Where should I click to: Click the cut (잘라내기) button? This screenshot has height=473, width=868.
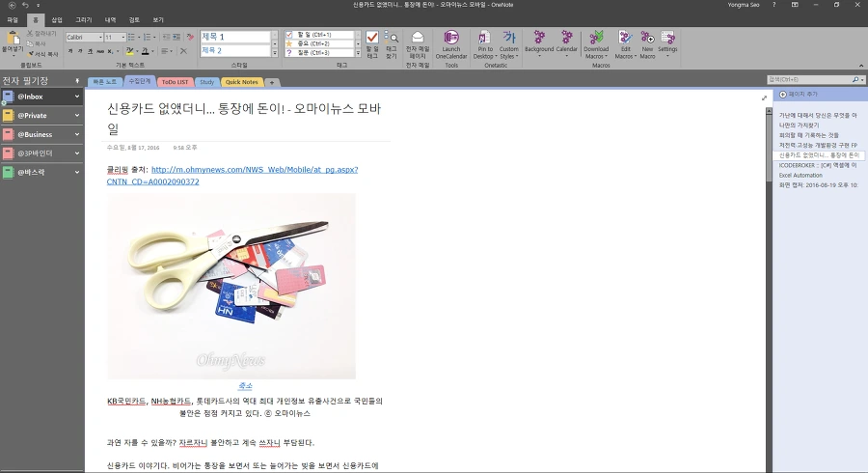pyautogui.click(x=41, y=34)
